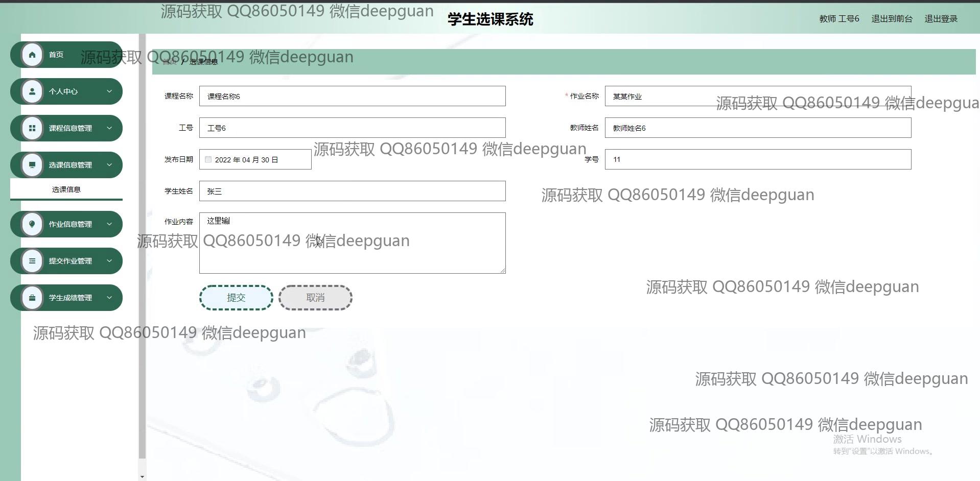
Task: Click the grid icon next to 课程信息管理
Action: pos(32,128)
